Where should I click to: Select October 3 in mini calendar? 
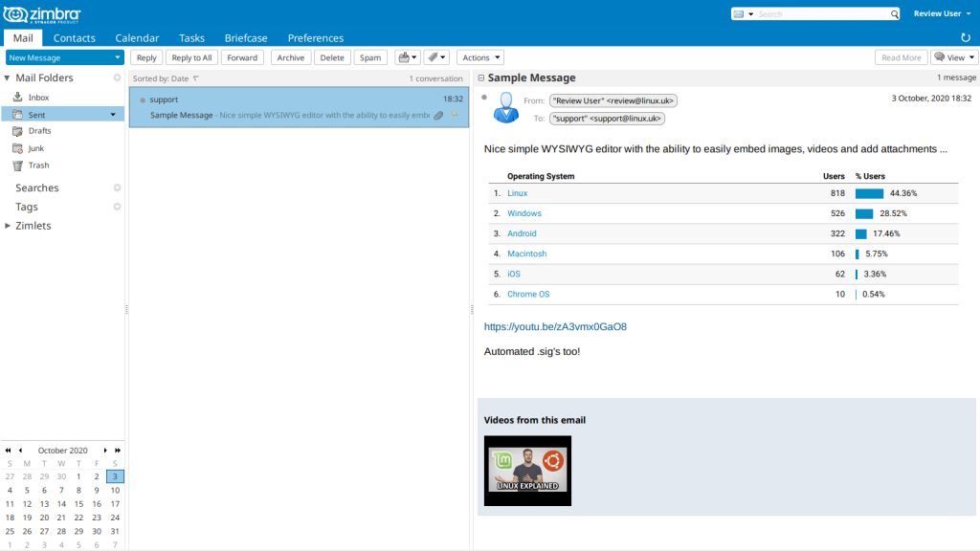(115, 476)
